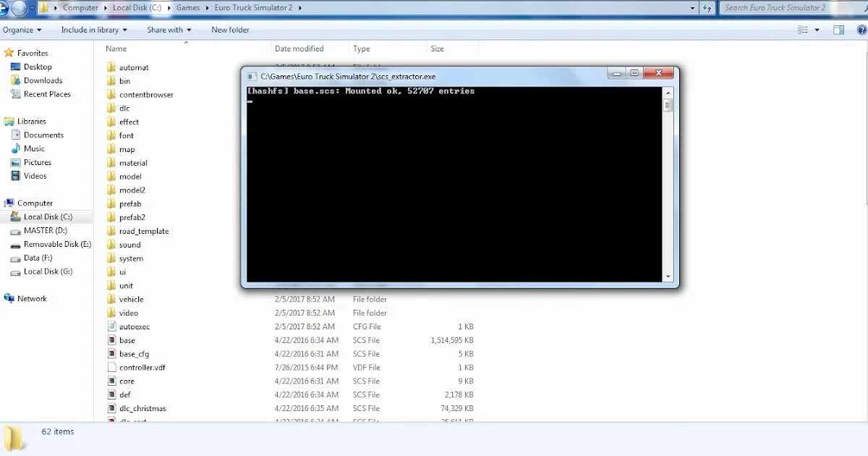Click the change view icon
Screen dimensions: 868x456
point(803,30)
